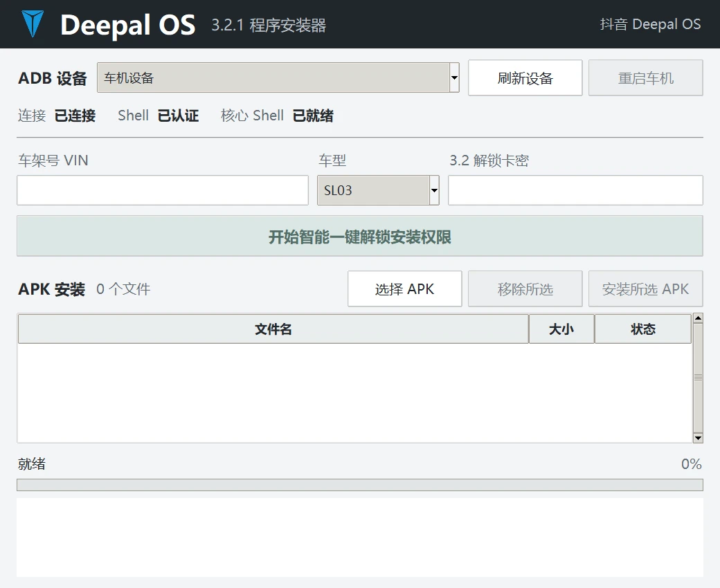The height and width of the screenshot is (588, 720).
Task: Sort by 状态 column header
Action: click(643, 329)
